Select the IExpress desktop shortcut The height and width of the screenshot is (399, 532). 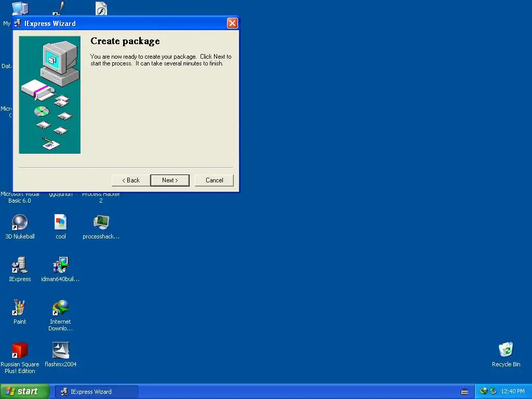pos(20,270)
